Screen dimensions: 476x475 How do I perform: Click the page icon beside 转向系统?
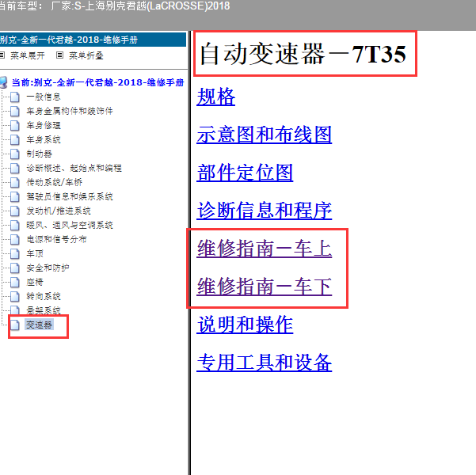[x=14, y=297]
